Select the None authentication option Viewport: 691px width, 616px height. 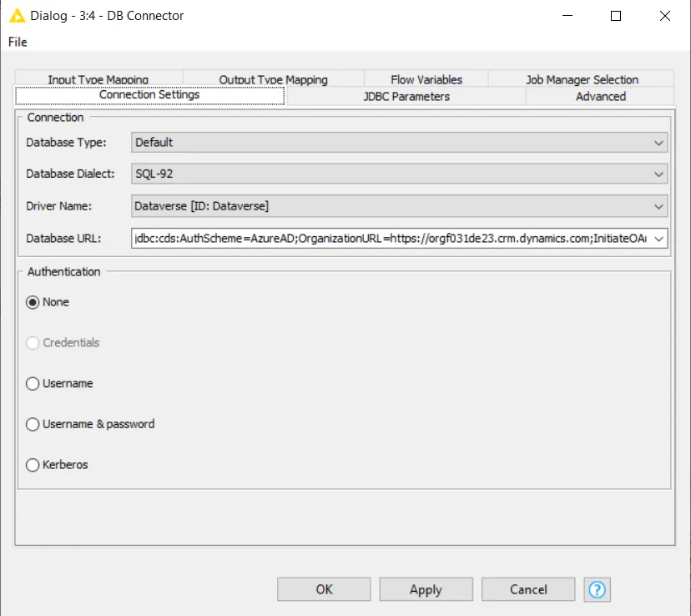pos(32,301)
